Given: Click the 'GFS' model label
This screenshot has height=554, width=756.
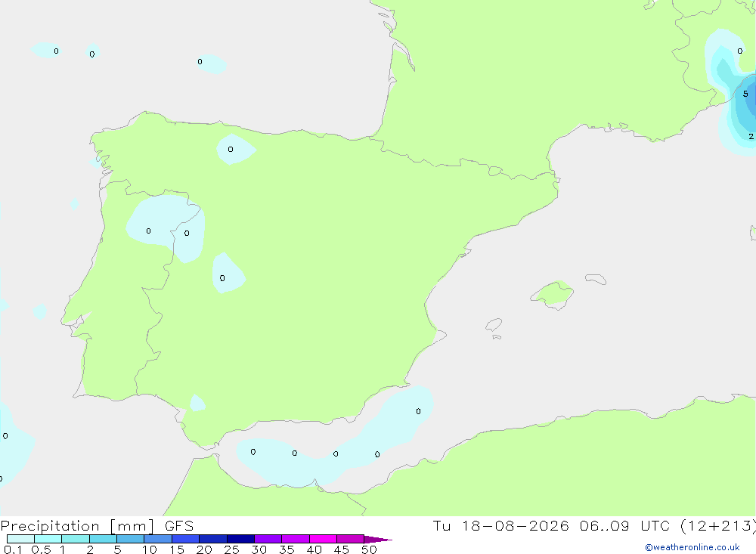Looking at the screenshot, I should (x=179, y=526).
